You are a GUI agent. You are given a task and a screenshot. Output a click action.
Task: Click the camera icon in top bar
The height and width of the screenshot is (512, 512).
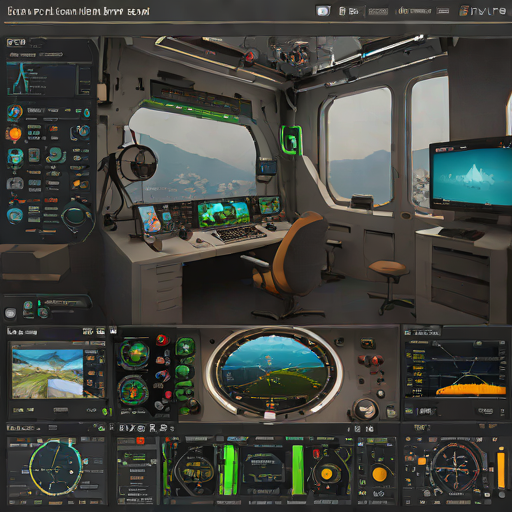(x=323, y=11)
